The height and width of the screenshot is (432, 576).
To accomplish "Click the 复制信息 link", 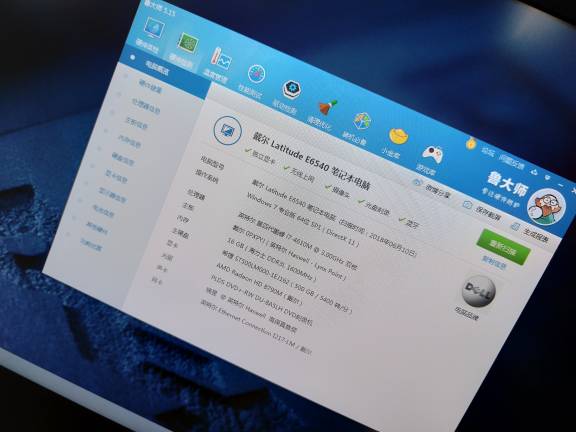I will 494,263.
